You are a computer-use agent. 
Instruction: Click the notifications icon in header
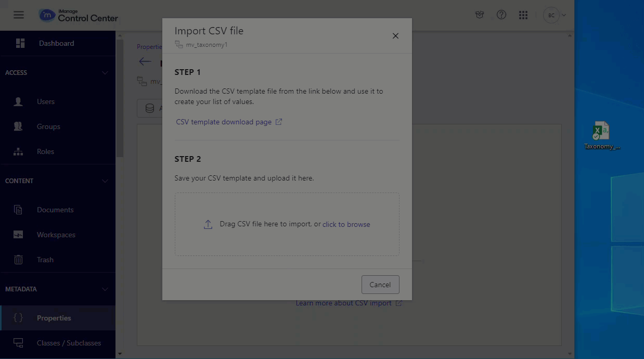click(x=480, y=15)
